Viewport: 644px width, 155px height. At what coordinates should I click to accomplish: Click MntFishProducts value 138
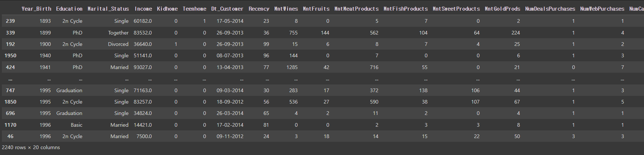point(423,90)
